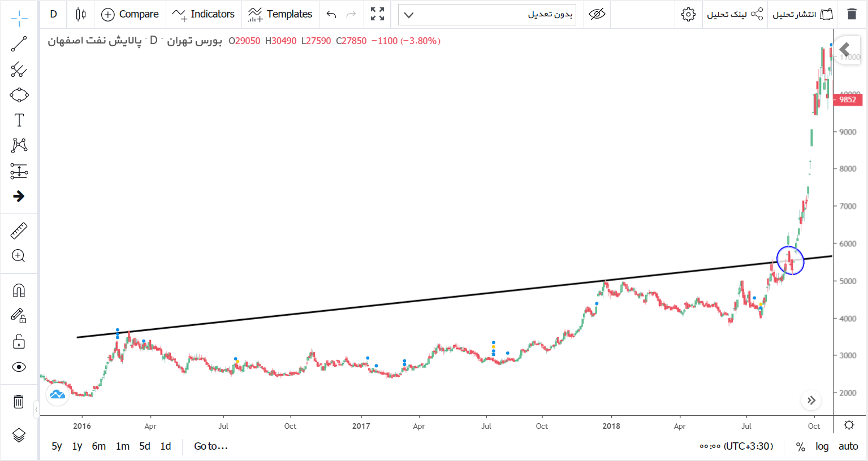Click the 2018 time axis label
The width and height of the screenshot is (868, 461).
(611, 426)
